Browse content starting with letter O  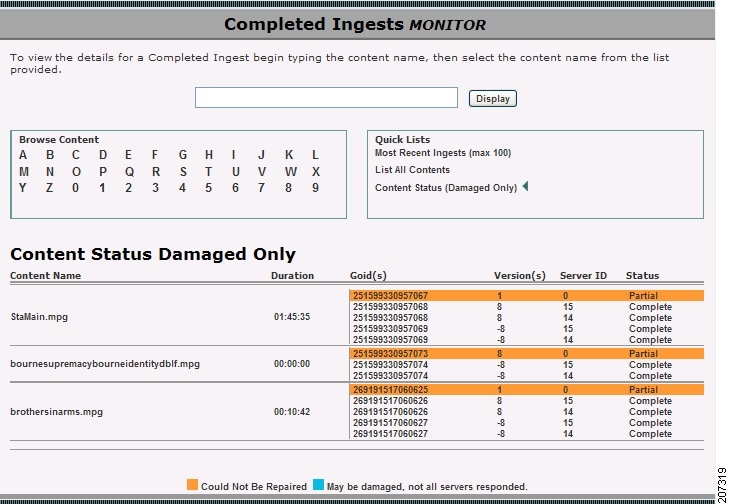click(x=76, y=172)
